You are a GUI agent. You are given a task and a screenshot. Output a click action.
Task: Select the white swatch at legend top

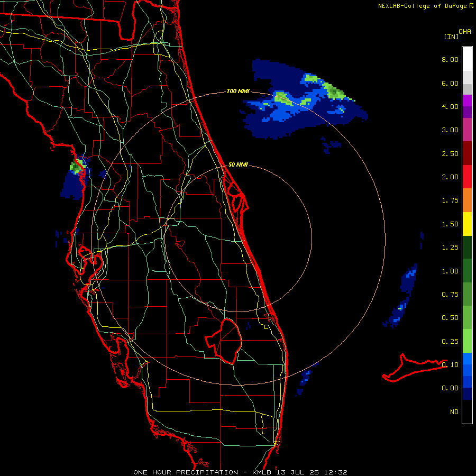[x=467, y=59]
